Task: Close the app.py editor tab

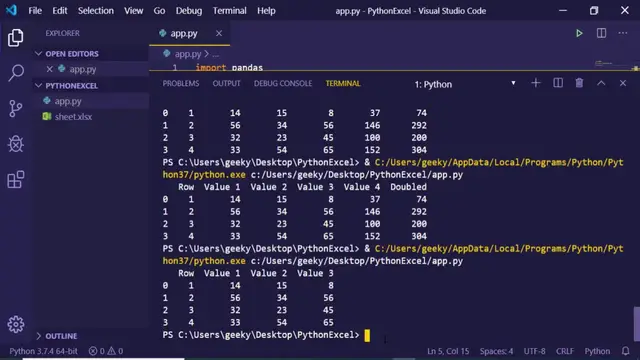Action: [219, 33]
